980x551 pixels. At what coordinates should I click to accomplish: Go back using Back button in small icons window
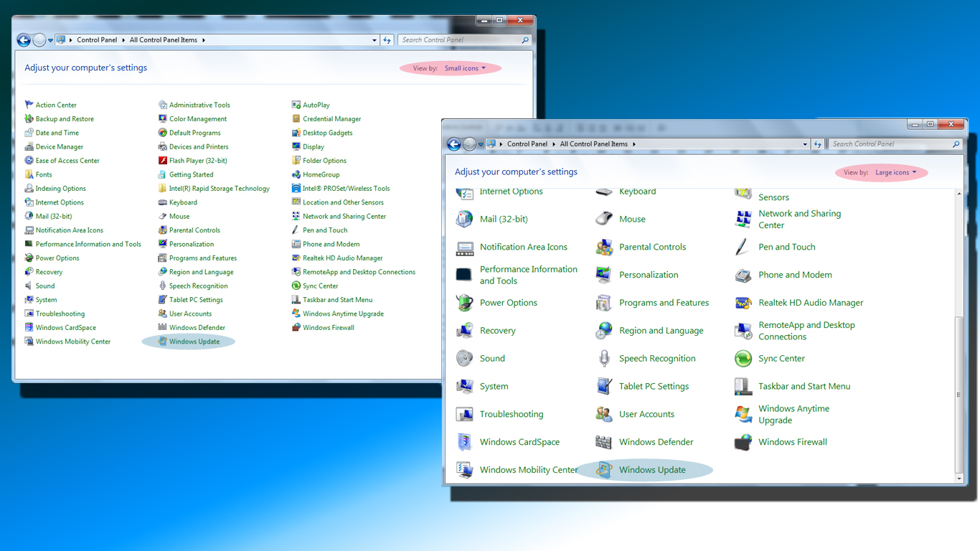24,40
